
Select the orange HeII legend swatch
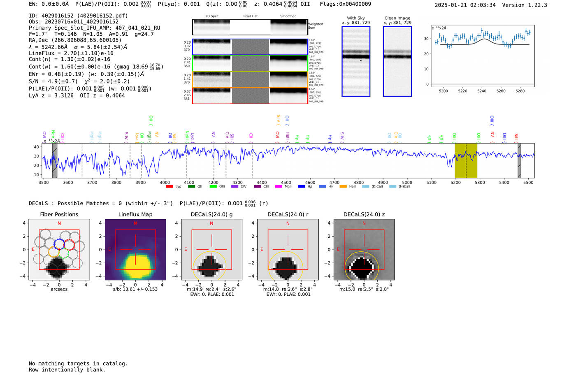tap(343, 187)
